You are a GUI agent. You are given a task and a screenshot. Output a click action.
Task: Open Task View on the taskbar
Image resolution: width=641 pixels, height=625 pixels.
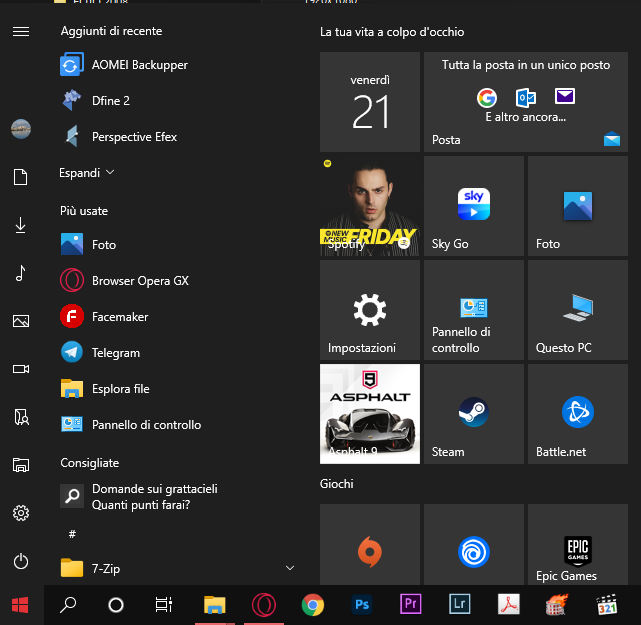[164, 605]
